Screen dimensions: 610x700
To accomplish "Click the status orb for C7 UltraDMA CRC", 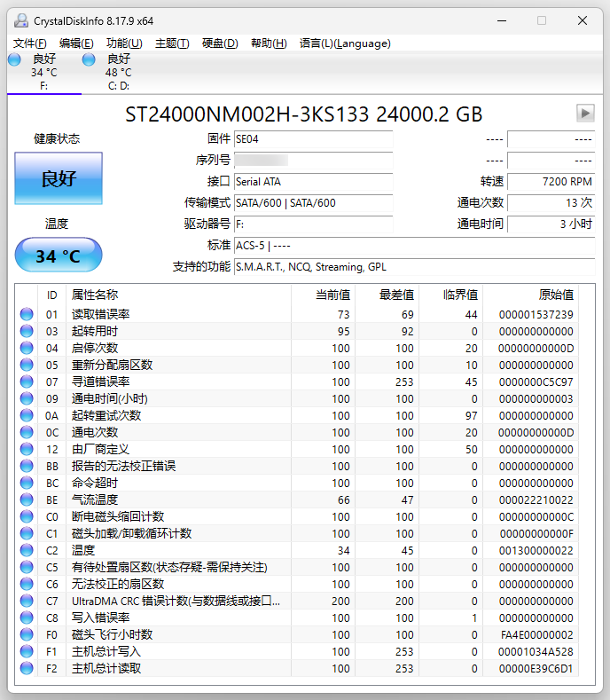I will (x=27, y=601).
